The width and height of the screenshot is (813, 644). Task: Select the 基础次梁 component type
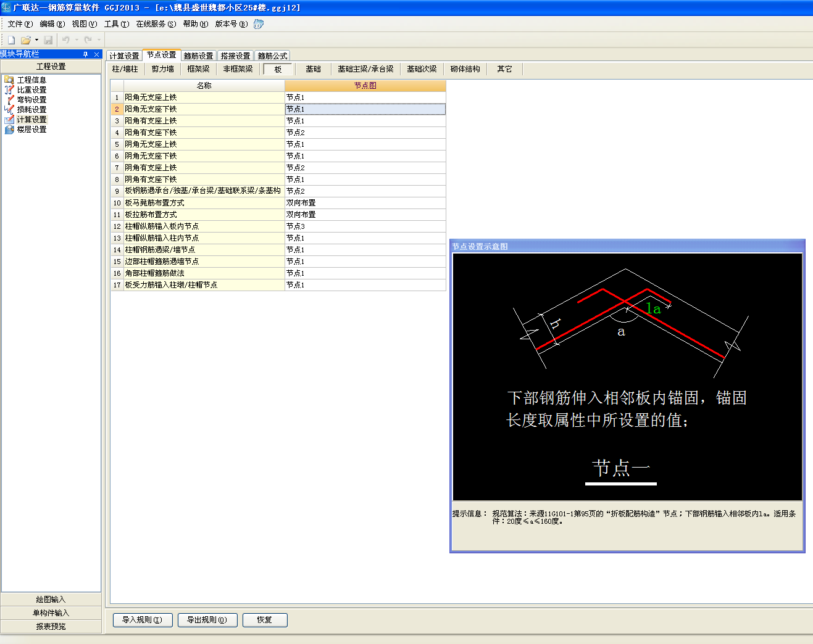tap(422, 69)
